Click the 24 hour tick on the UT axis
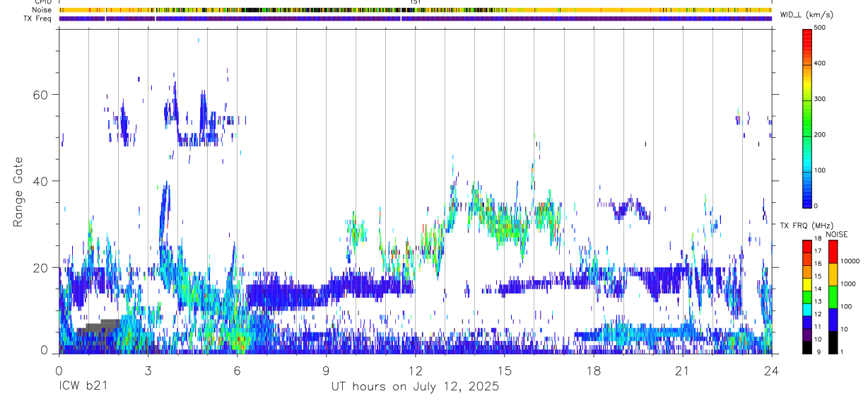The height and width of the screenshot is (401, 868). coord(772,369)
